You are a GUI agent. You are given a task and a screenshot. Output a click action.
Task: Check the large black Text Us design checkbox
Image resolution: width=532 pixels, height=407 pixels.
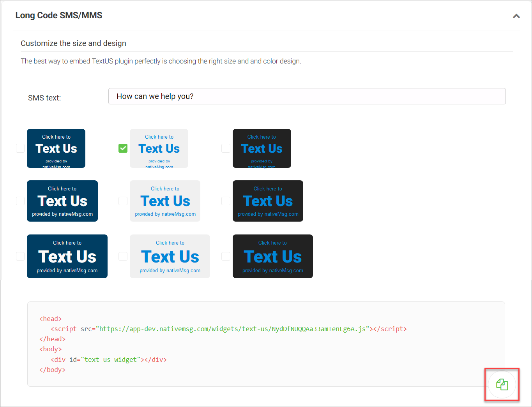click(226, 256)
